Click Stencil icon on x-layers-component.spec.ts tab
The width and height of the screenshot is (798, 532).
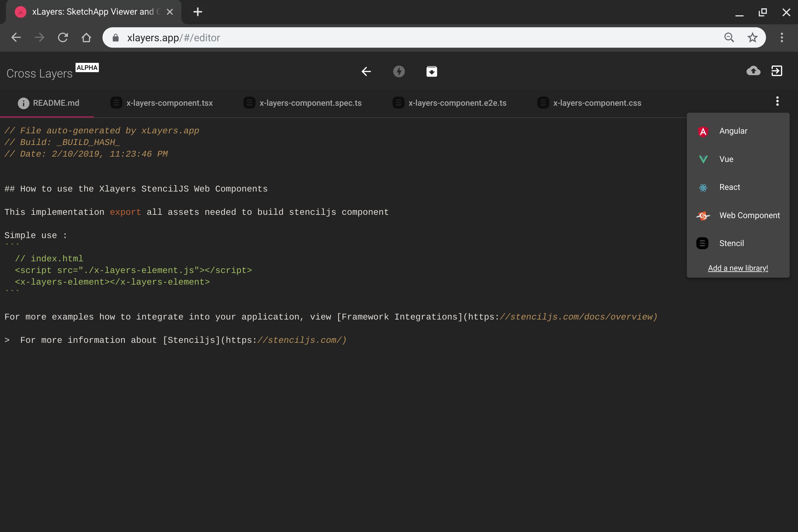pyautogui.click(x=249, y=103)
